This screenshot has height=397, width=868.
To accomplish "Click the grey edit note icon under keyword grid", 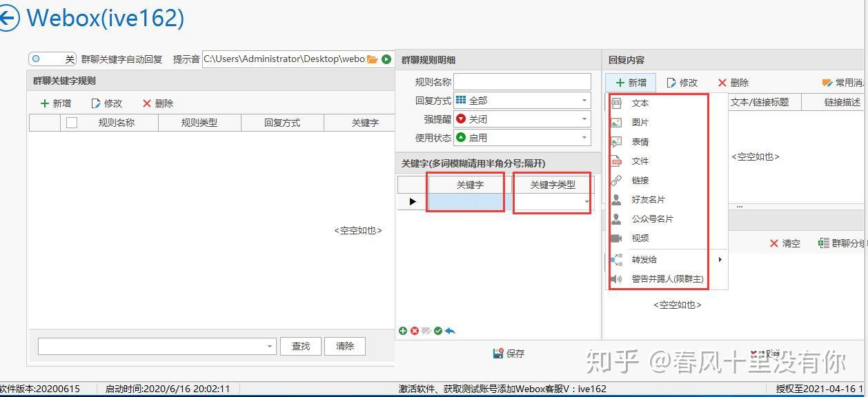I will point(426,331).
